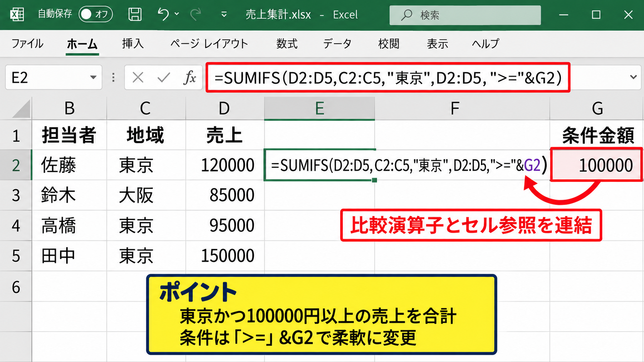The width and height of the screenshot is (644, 362).
Task: Expand the Name Box dropdown arrow
Action: (93, 77)
